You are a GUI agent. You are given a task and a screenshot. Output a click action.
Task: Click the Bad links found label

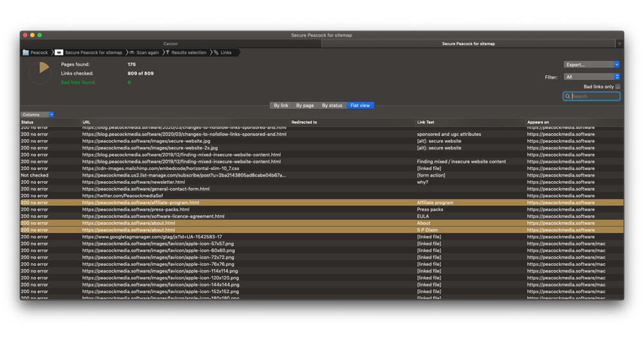78,82
